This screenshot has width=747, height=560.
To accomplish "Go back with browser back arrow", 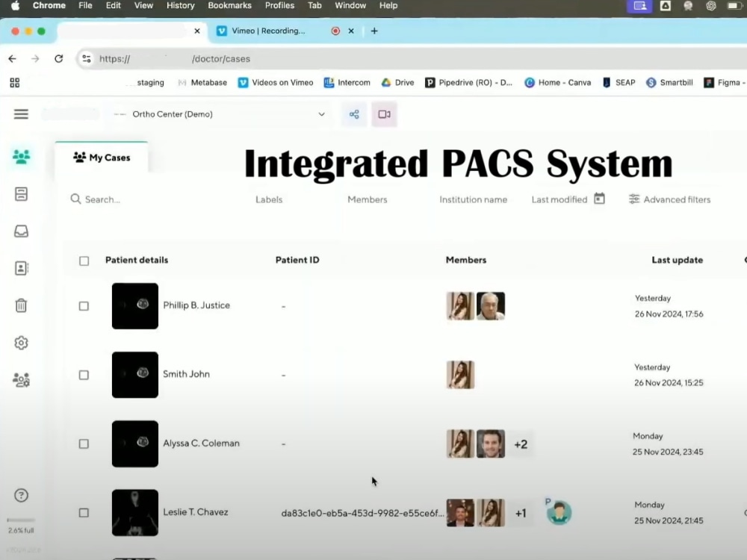I will [x=13, y=58].
